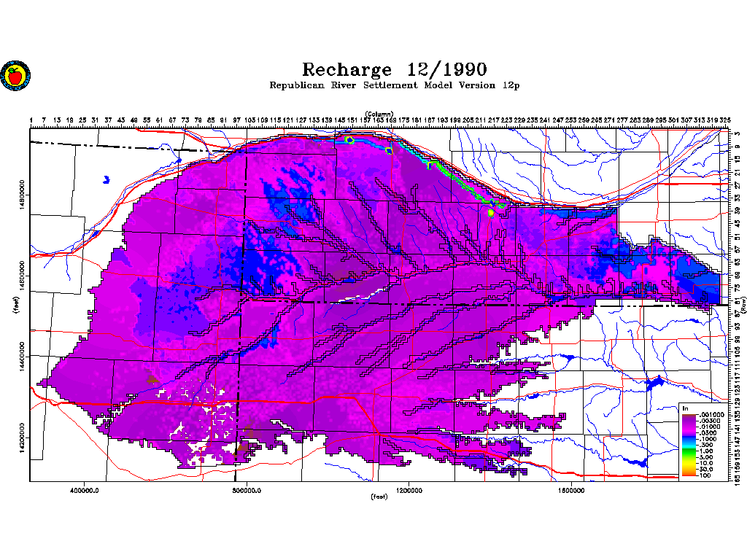The image size is (747, 560).
Task: Click the x-axis value '400000.0'
Action: pyautogui.click(x=84, y=491)
